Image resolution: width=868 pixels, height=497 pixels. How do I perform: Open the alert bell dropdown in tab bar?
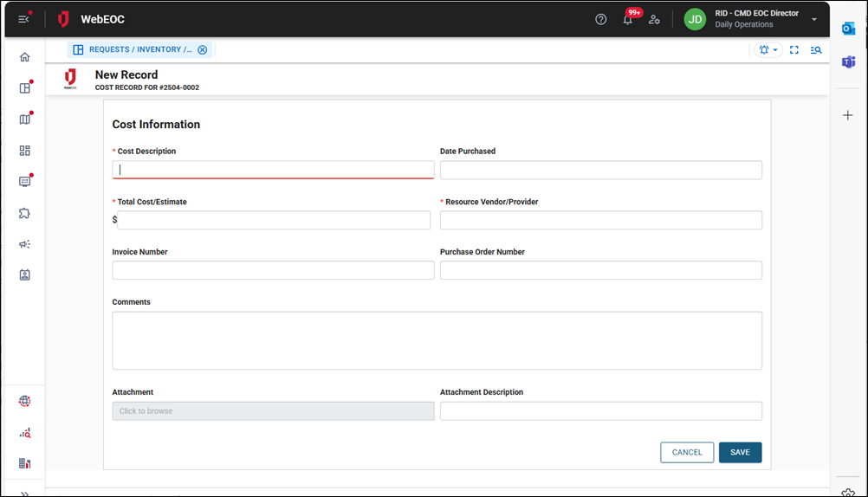(768, 50)
